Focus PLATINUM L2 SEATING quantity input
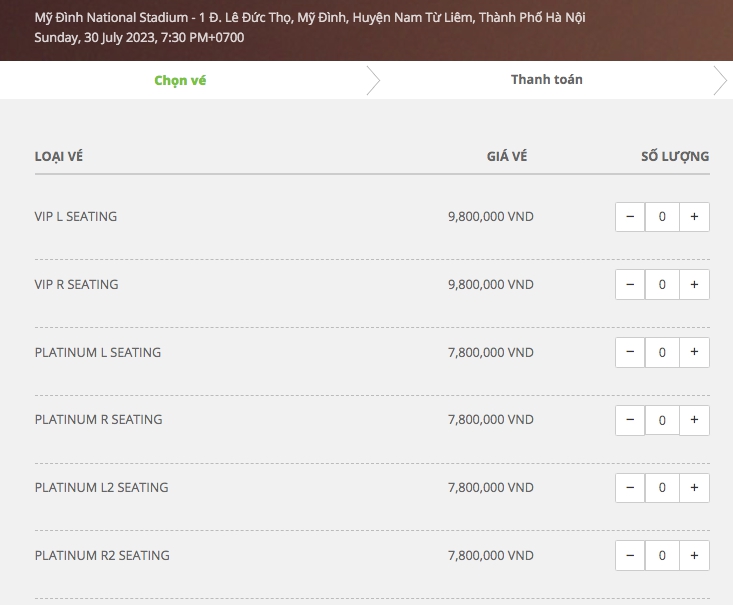The height and width of the screenshot is (605, 733). 662,488
